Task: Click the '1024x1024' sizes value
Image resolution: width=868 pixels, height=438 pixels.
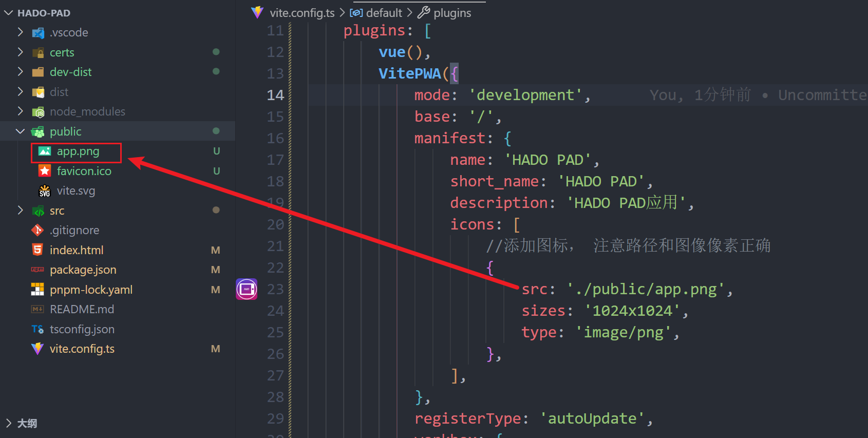Action: tap(632, 311)
